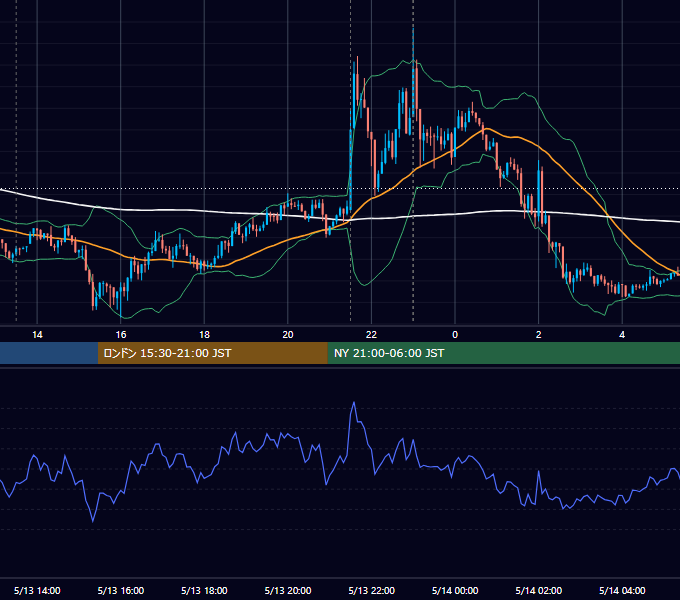Click the highest candlestick wick near 23:00
The width and height of the screenshot is (680, 600).
pyautogui.click(x=413, y=43)
